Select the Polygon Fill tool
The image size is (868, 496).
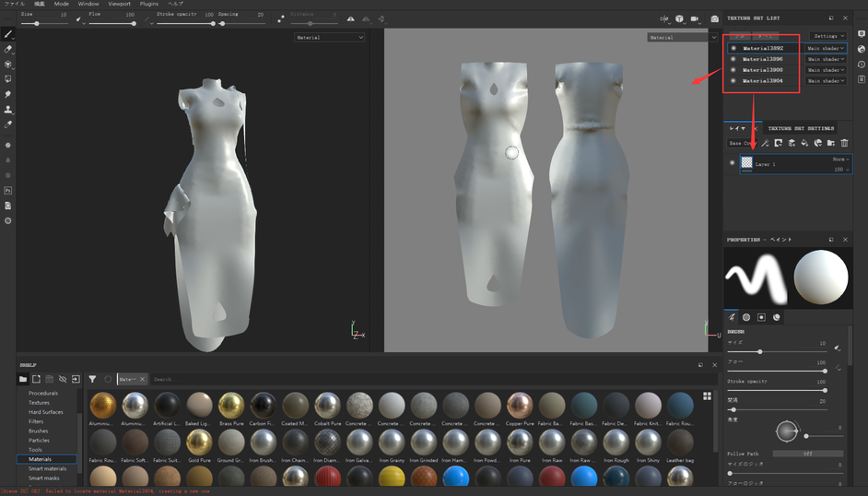click(8, 79)
